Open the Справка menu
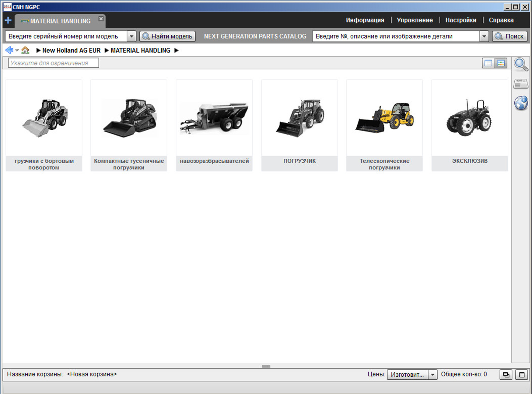This screenshot has width=532, height=394. coord(501,20)
